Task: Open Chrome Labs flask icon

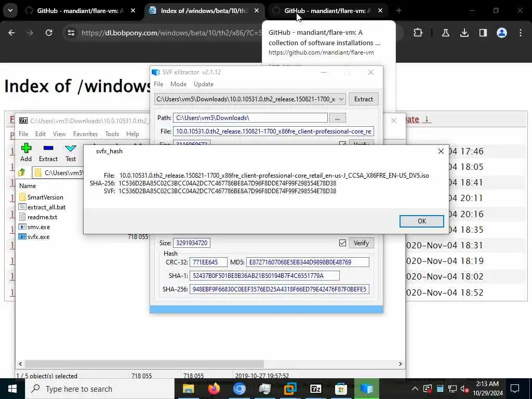Action: tap(445, 33)
